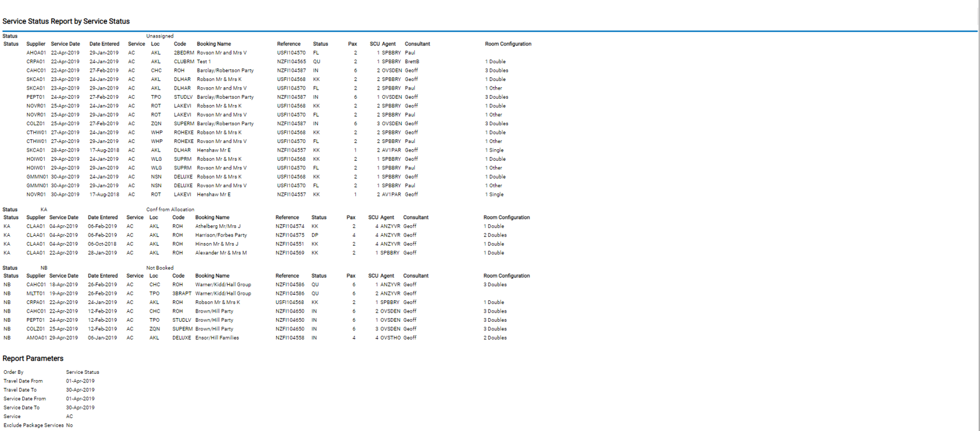Select reference 'NZFI104574'
Image resolution: width=980 pixels, height=431 pixels.
click(x=290, y=226)
